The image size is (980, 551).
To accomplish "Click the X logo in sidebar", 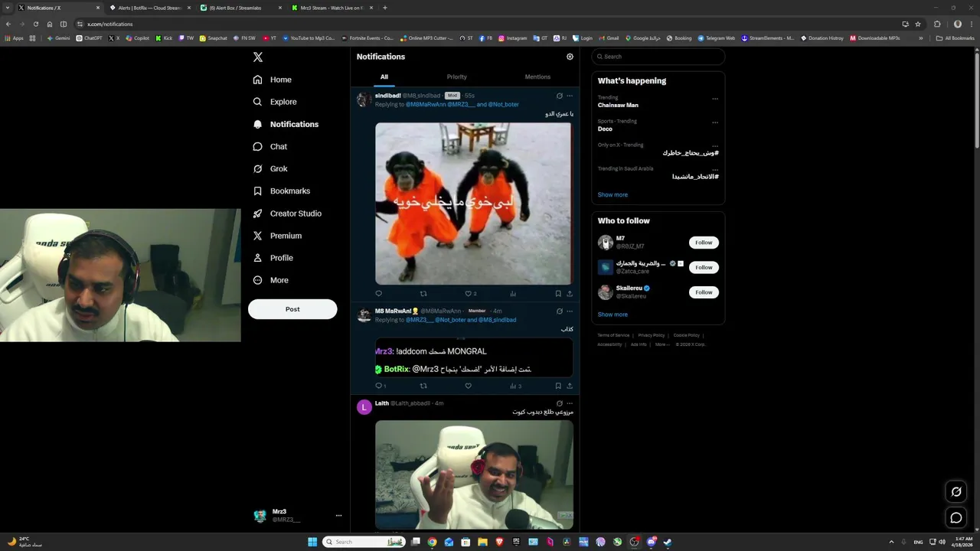I will pos(258,57).
